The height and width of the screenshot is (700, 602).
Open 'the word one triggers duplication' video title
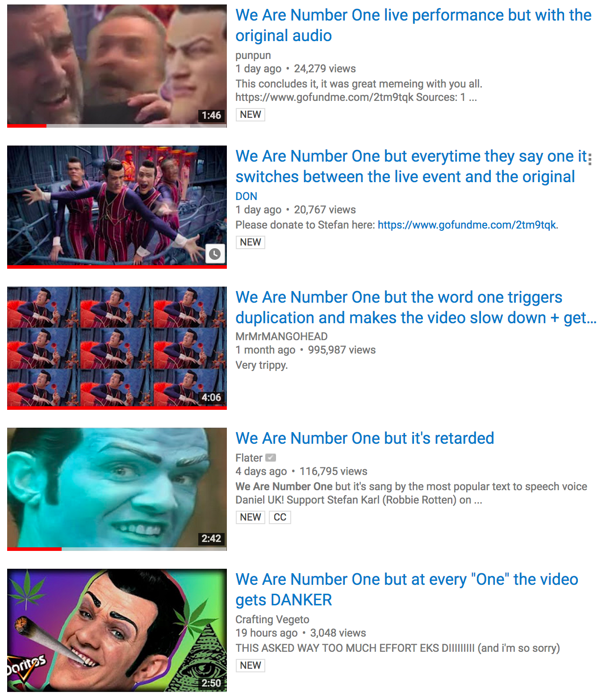pos(416,307)
